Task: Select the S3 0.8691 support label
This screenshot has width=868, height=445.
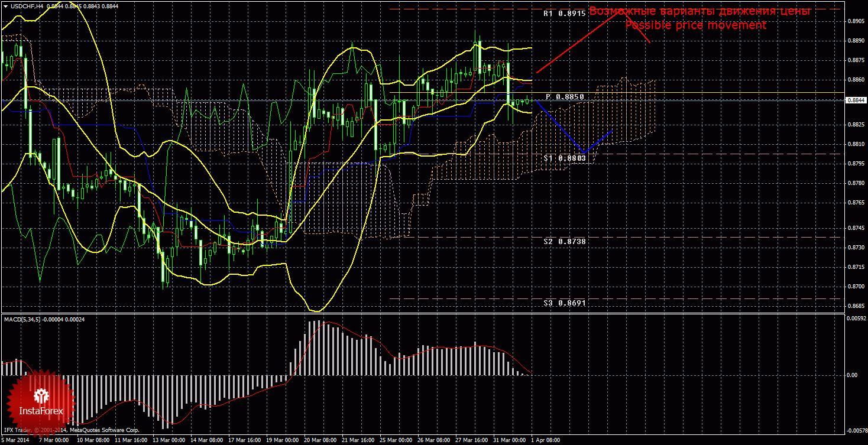Action: pos(564,303)
